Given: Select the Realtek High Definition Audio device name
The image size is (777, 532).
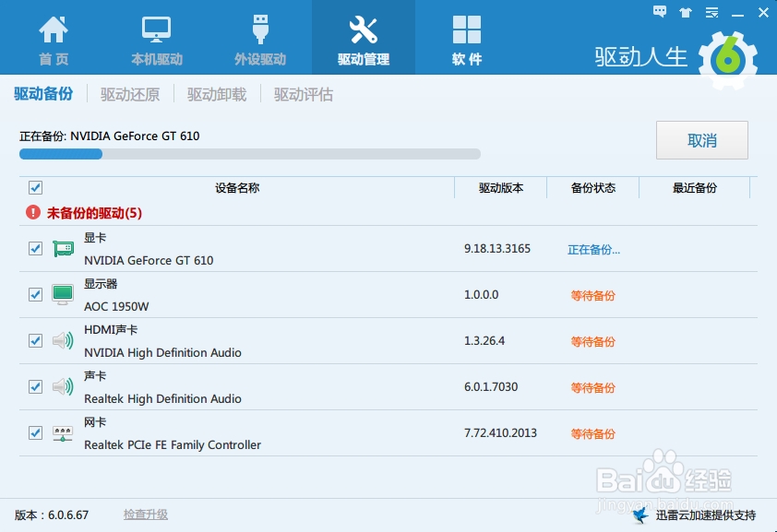Looking at the screenshot, I should 162,398.
